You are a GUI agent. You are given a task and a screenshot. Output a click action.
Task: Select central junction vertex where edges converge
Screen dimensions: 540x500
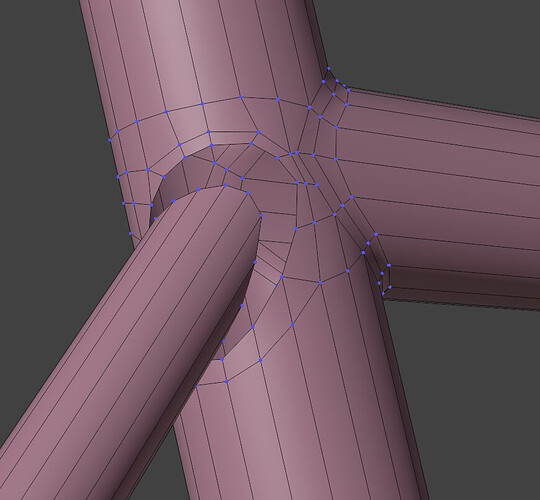tap(297, 153)
